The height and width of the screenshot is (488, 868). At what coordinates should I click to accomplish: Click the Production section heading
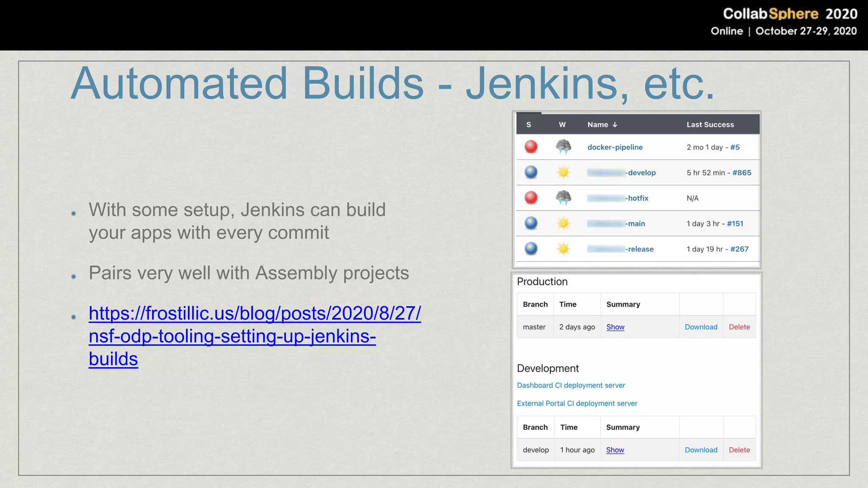[542, 281]
